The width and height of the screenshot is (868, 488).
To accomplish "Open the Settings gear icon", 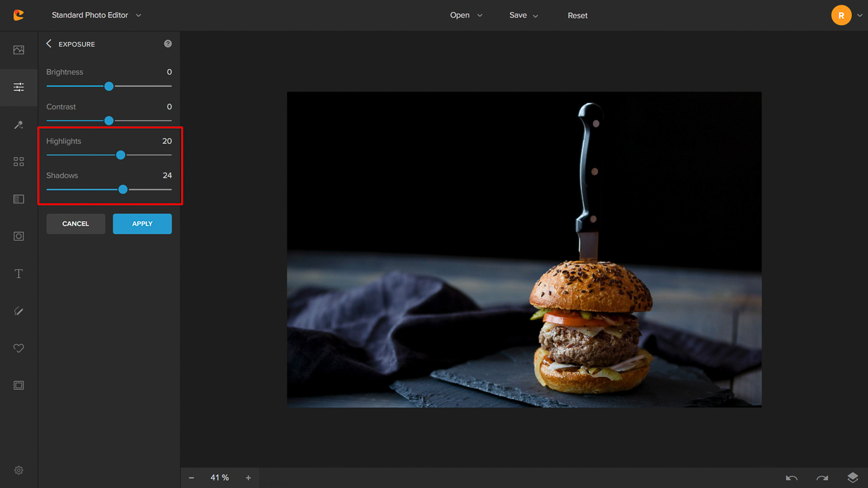I will click(x=18, y=470).
